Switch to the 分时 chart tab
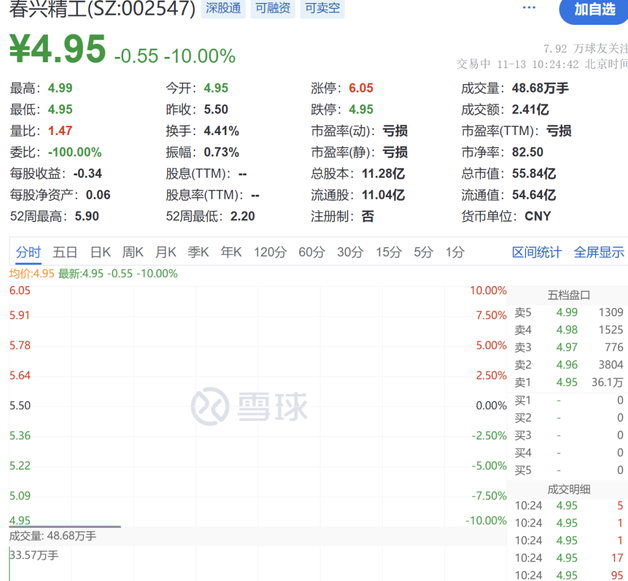The width and height of the screenshot is (628, 581). point(28,252)
